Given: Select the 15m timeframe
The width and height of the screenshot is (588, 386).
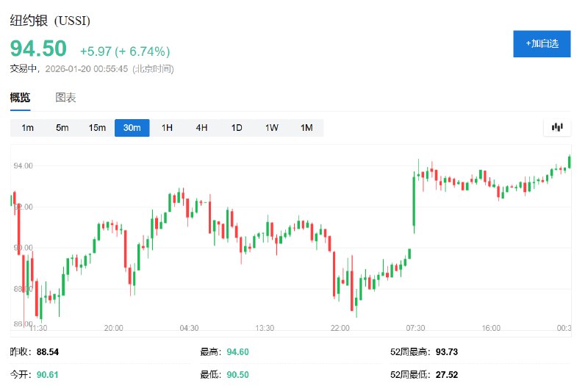Looking at the screenshot, I should point(97,128).
